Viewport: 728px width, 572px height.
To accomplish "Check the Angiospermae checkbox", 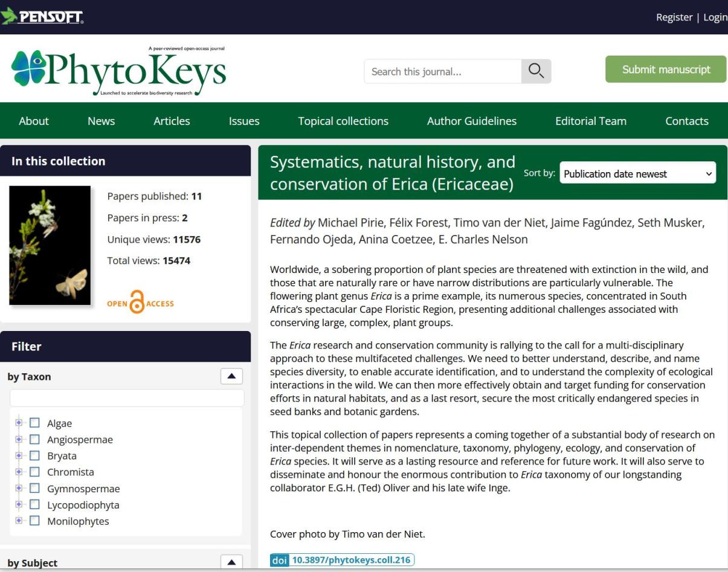I will tap(35, 440).
